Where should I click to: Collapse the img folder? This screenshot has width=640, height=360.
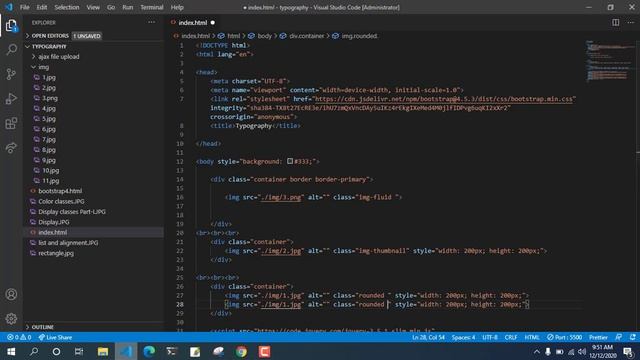[x=43, y=67]
